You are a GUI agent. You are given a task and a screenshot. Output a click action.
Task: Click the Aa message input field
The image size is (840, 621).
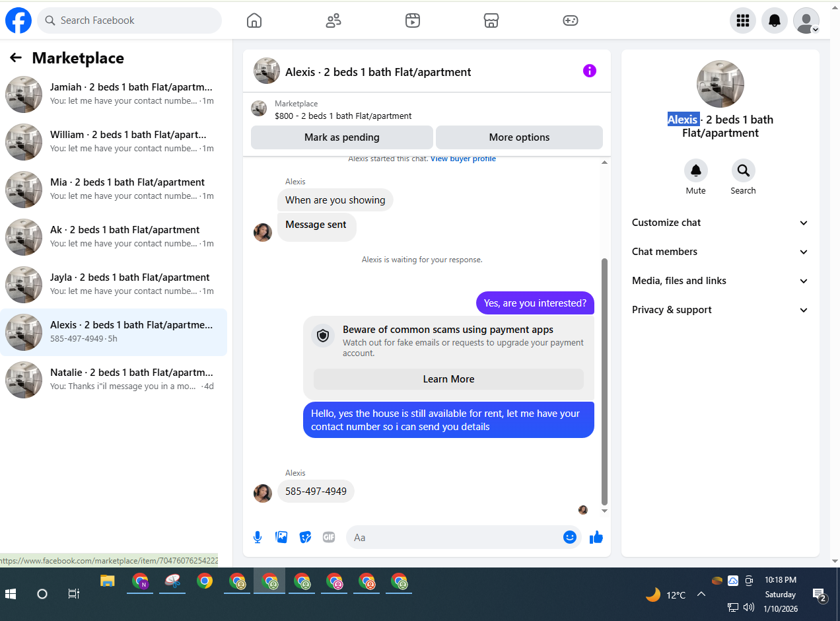coord(464,537)
